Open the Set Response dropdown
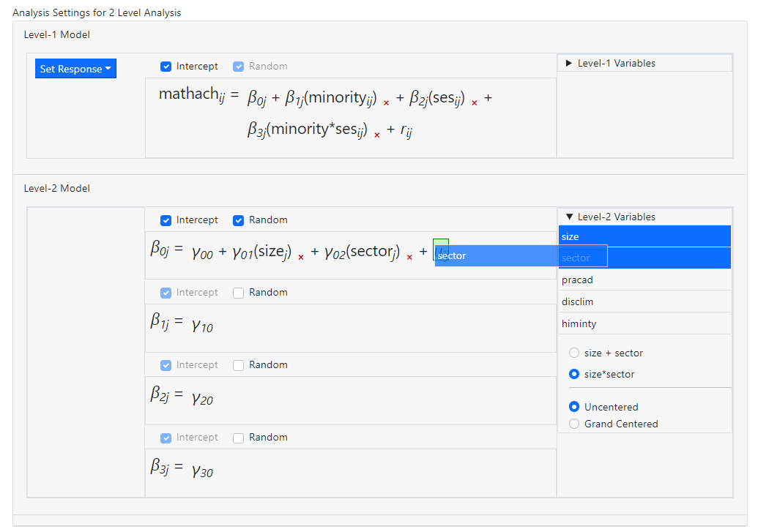This screenshot has height=532, width=758. [75, 69]
